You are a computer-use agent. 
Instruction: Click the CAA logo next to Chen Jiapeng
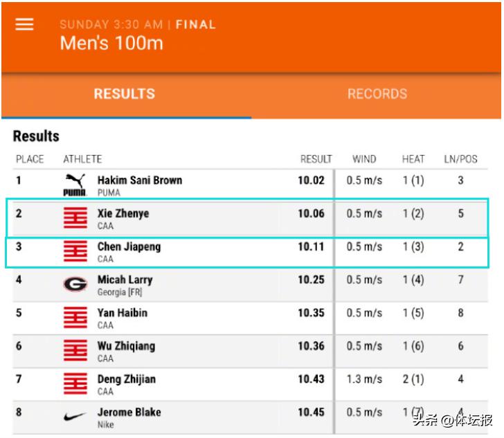[75, 251]
